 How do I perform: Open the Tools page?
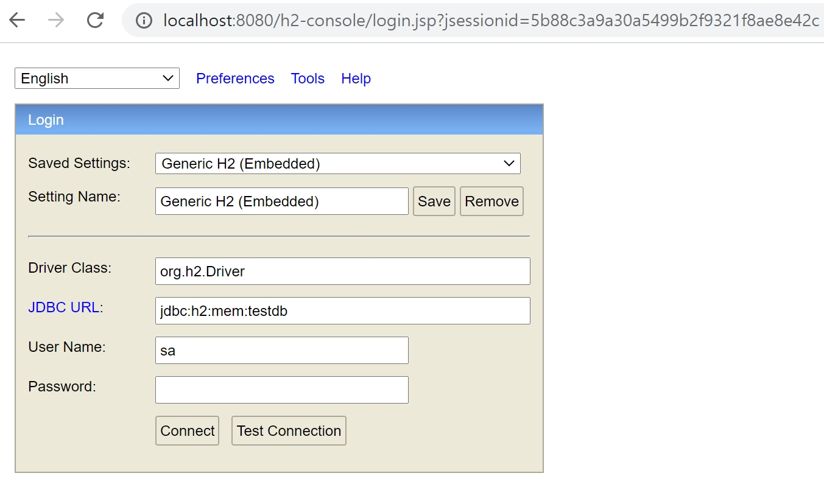(x=308, y=78)
